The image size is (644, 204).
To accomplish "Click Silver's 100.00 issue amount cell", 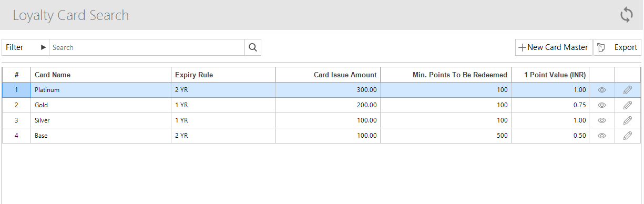I will click(x=328, y=120).
